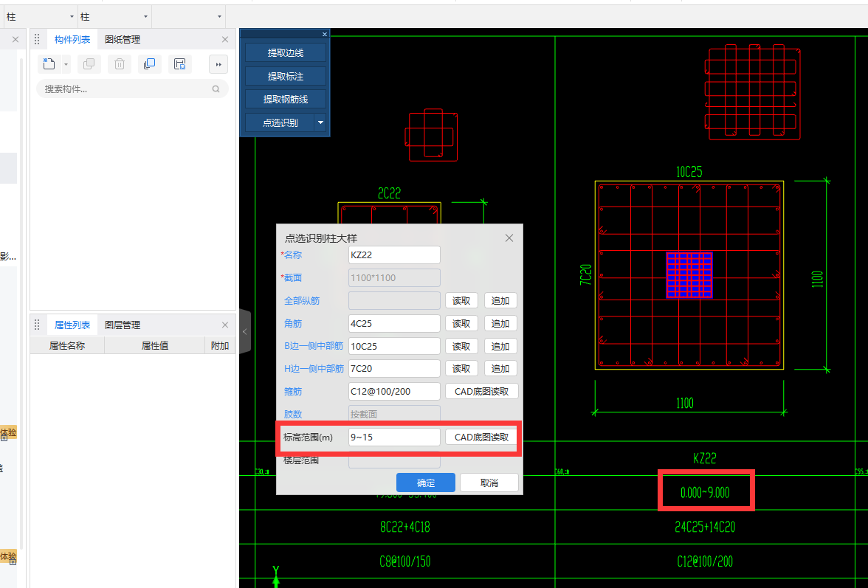Click CAD底图读取 for 箍筋
This screenshot has height=588, width=868.
481,392
